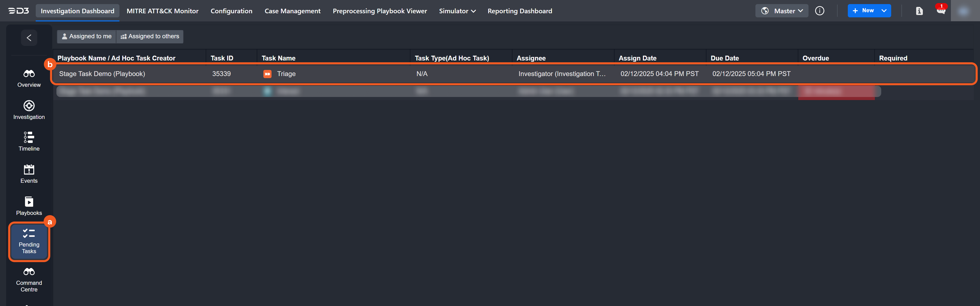The width and height of the screenshot is (980, 306).
Task: Select the Pending Tasks sidebar icon
Action: [29, 241]
